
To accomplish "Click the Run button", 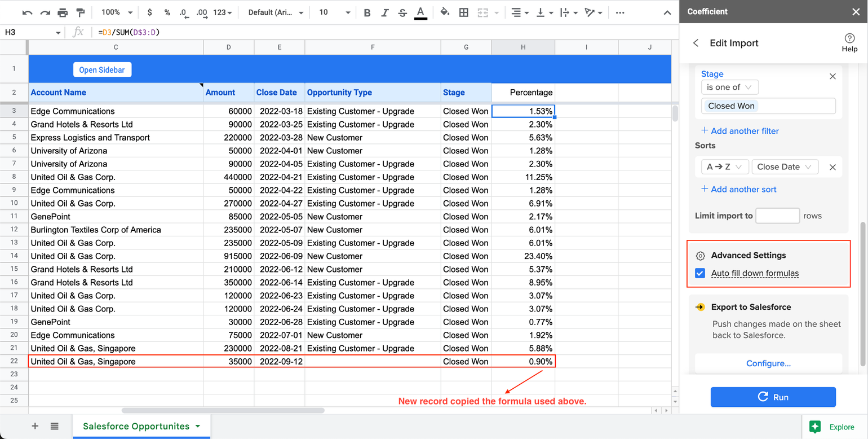I will [773, 397].
